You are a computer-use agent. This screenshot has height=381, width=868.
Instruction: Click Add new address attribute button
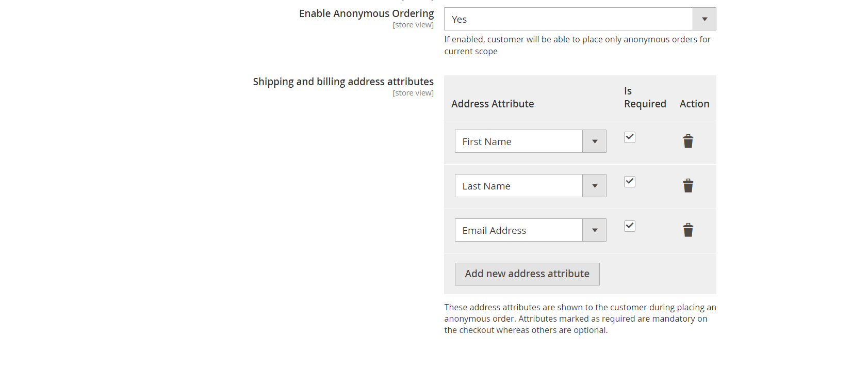click(527, 274)
